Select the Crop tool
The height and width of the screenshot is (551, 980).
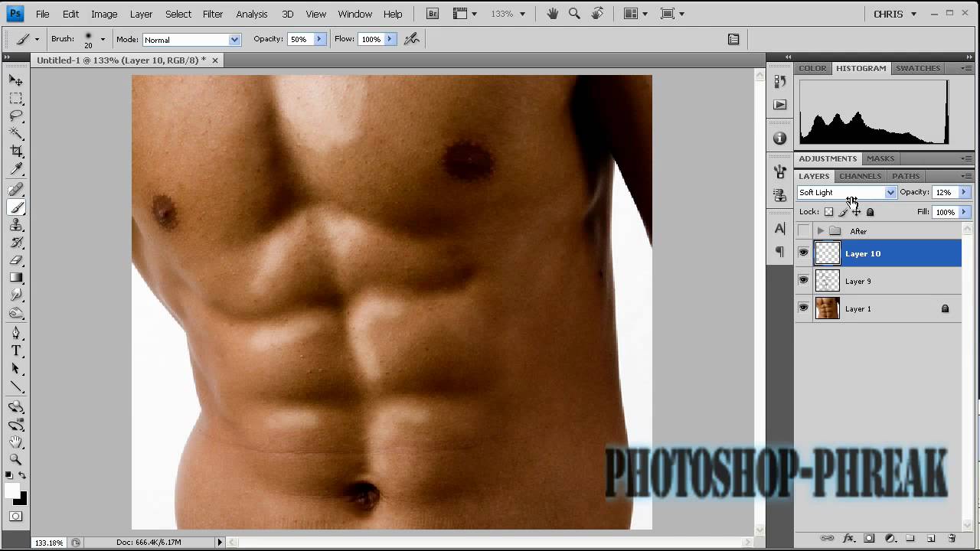(x=16, y=152)
